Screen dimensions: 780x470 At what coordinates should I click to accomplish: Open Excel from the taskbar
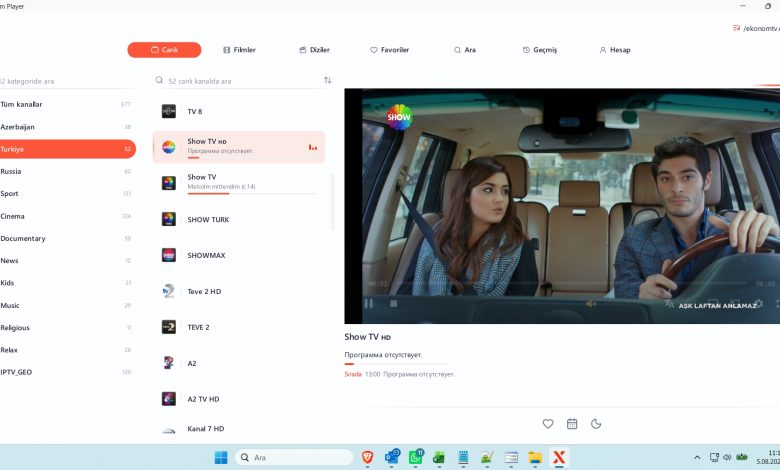pos(439,457)
